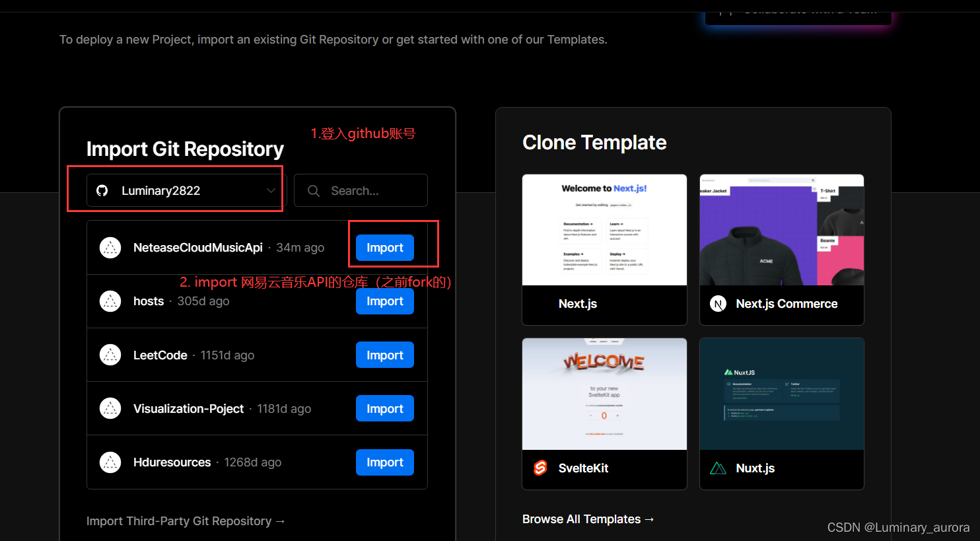Select the Next.js Commerce template title

pyautogui.click(x=787, y=304)
